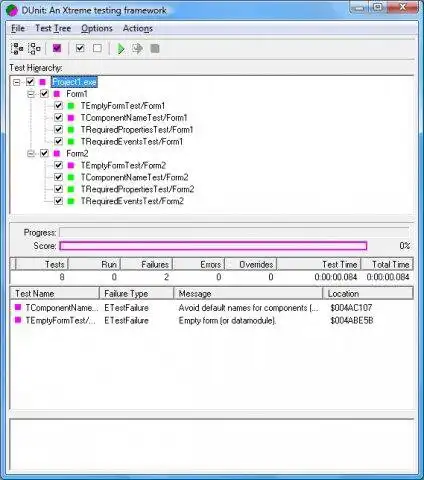
Task: Uncheck the Form2 checkbox
Action: pyautogui.click(x=44, y=153)
